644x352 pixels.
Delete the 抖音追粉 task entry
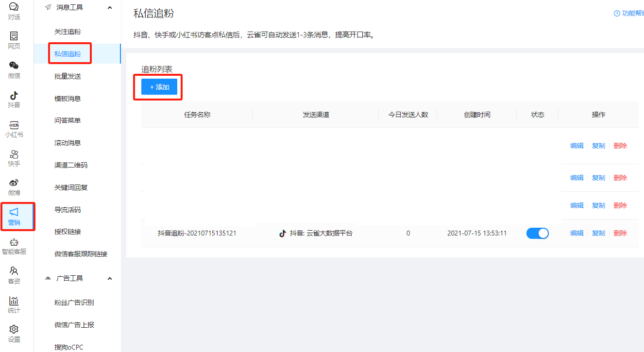[620, 233]
